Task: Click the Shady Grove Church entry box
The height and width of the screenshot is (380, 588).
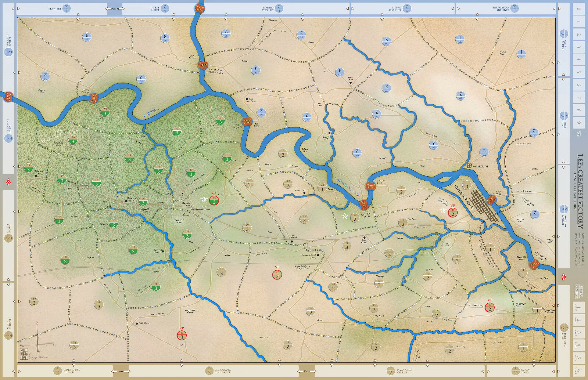Action: pos(65,371)
